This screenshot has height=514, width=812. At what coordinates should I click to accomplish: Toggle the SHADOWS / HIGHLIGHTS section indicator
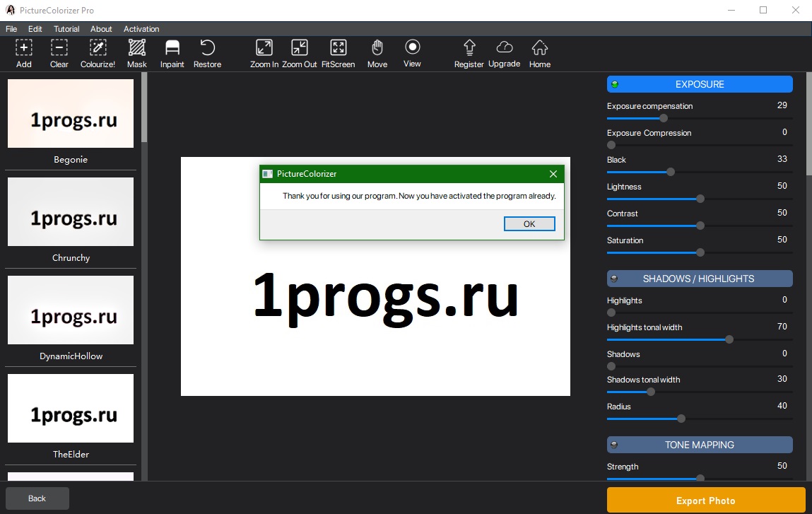point(614,279)
